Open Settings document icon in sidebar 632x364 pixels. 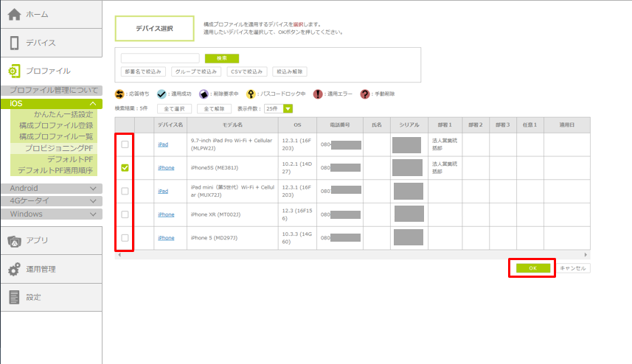coord(14,297)
